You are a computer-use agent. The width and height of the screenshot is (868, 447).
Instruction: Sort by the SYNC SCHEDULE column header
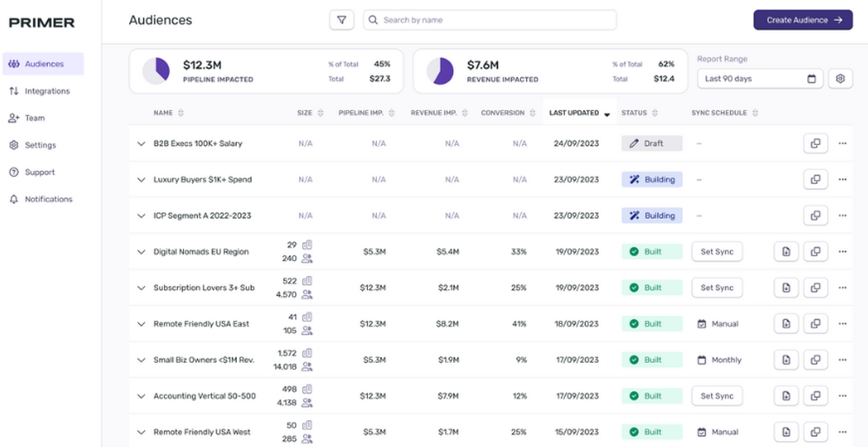[x=725, y=113]
